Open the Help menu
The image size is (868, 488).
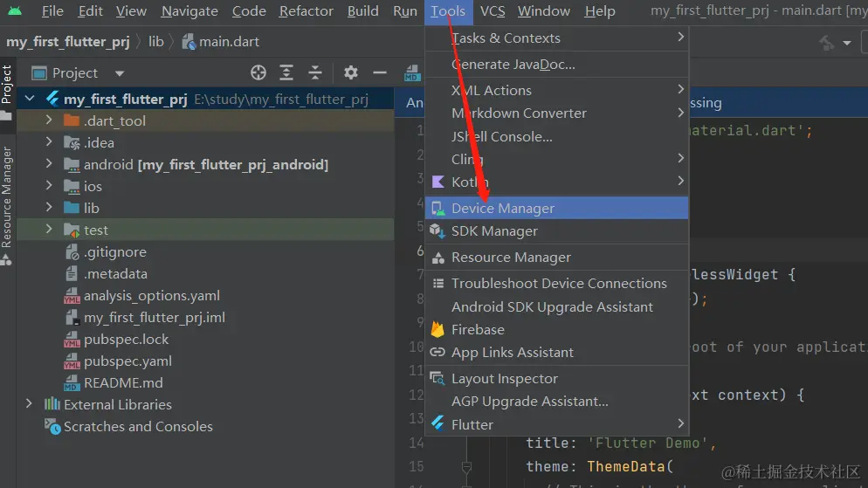click(600, 11)
